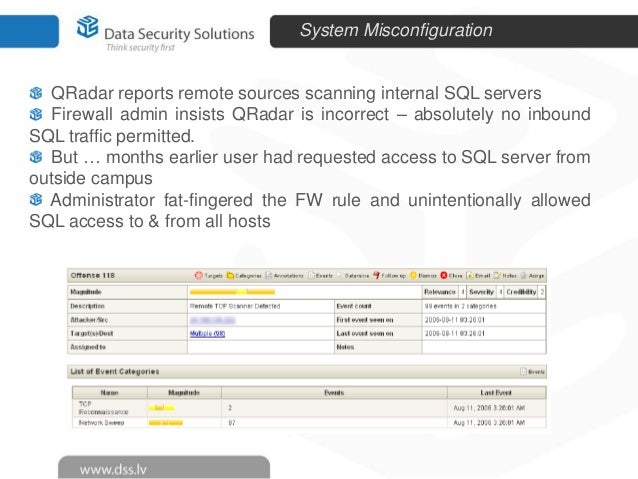Click the Data Security Solutions cube logo

click(87, 27)
